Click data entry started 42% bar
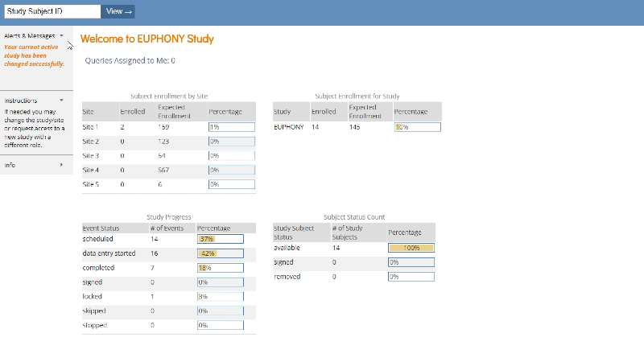644x362 pixels. 220,253
